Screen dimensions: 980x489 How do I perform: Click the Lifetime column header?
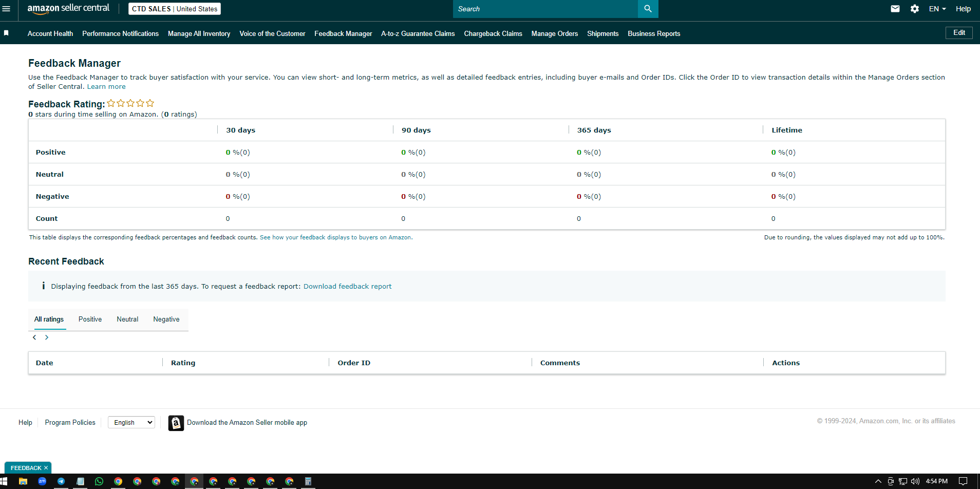coord(787,130)
